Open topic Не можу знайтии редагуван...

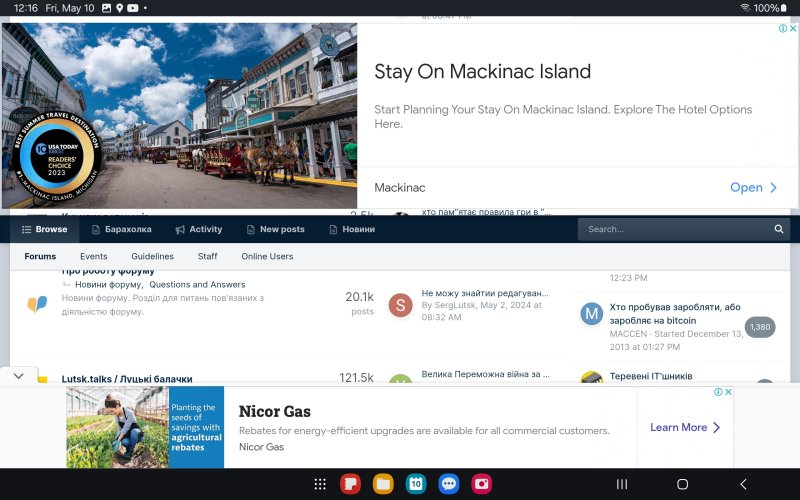[x=485, y=293]
